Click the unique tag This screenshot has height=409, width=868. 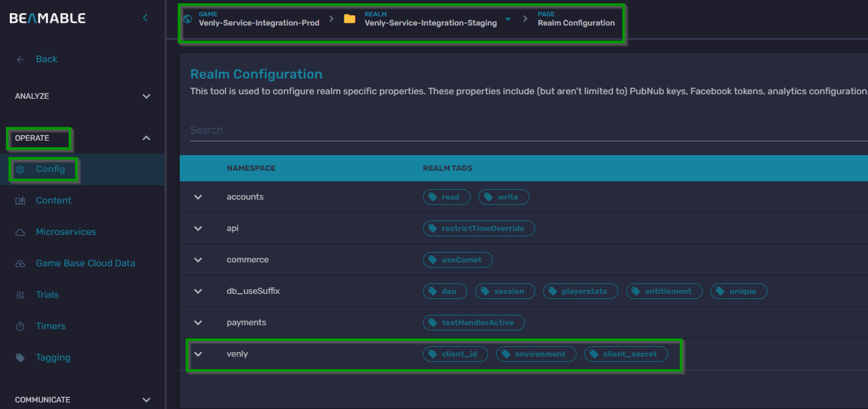pyautogui.click(x=739, y=291)
